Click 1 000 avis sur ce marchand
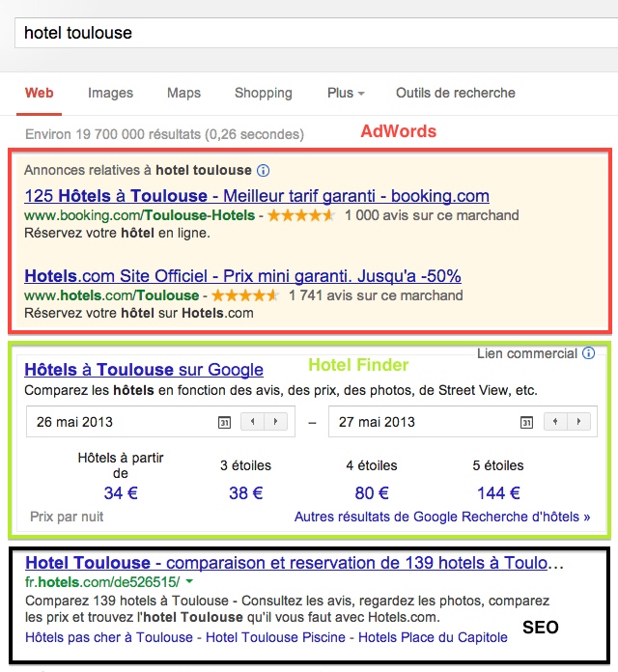Image resolution: width=618 pixels, height=672 pixels. click(x=432, y=215)
